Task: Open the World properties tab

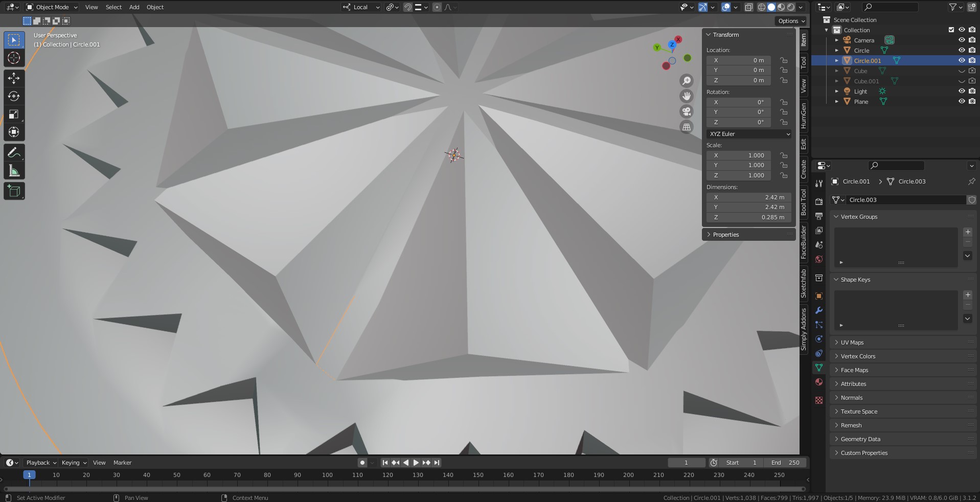Action: click(x=819, y=259)
